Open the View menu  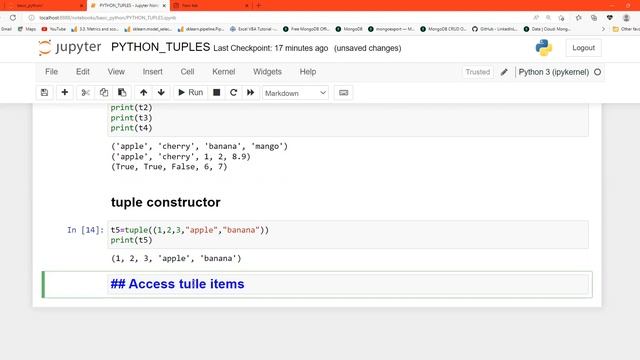116,72
